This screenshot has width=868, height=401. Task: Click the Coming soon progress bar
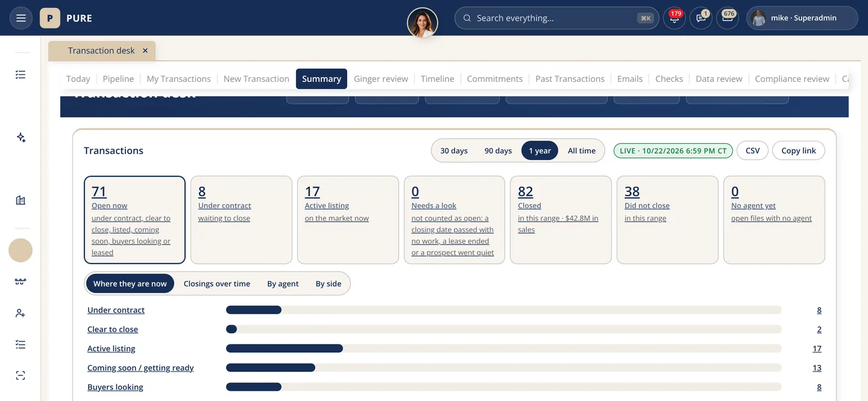click(504, 368)
